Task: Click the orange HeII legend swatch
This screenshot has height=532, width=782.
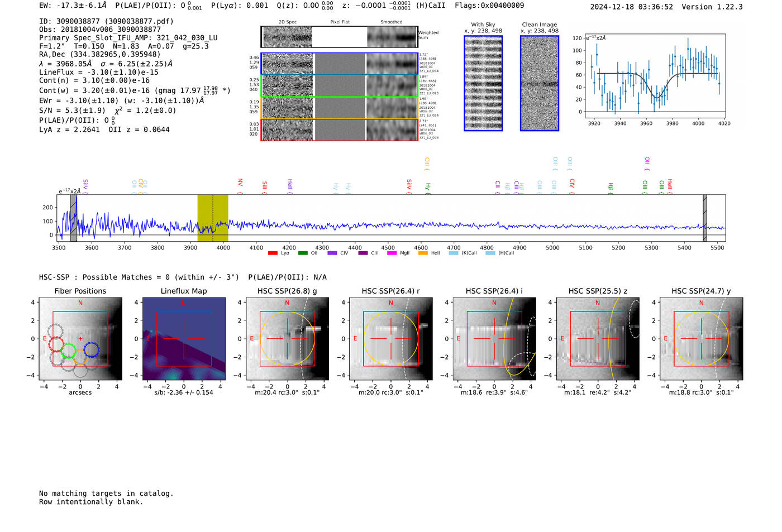Action: 423,253
